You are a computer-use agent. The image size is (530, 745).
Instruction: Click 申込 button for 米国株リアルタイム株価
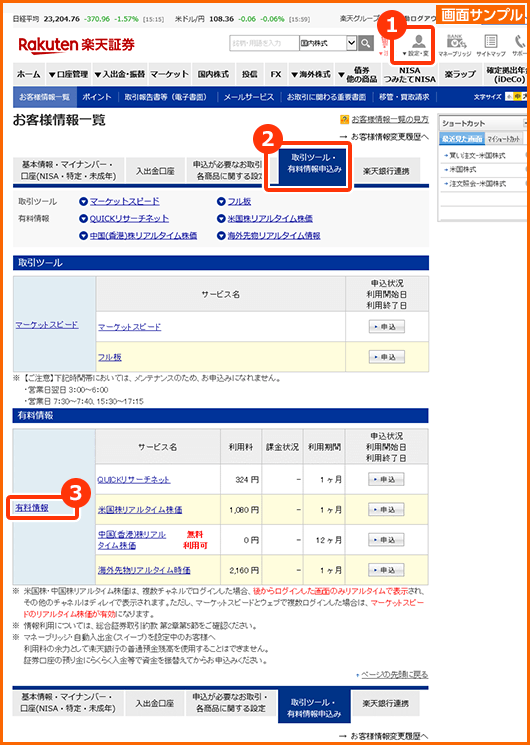point(386,510)
